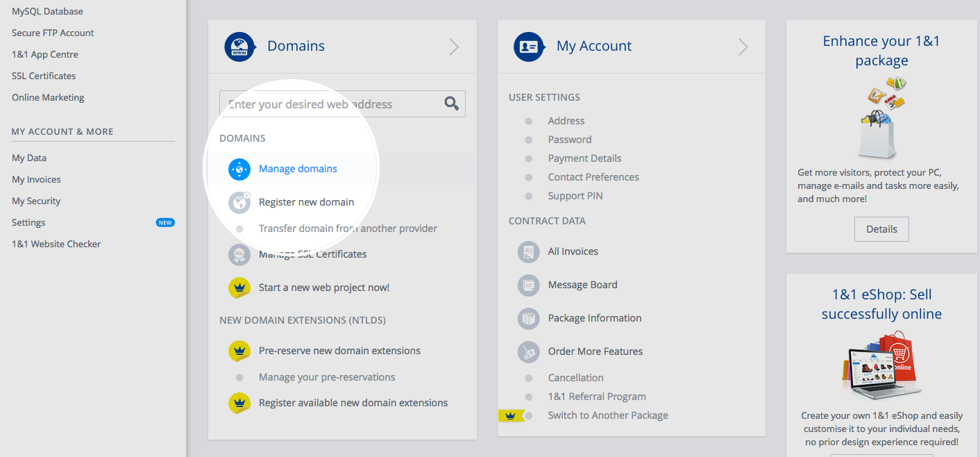980x457 pixels.
Task: Click the Package Information box icon
Action: point(528,318)
